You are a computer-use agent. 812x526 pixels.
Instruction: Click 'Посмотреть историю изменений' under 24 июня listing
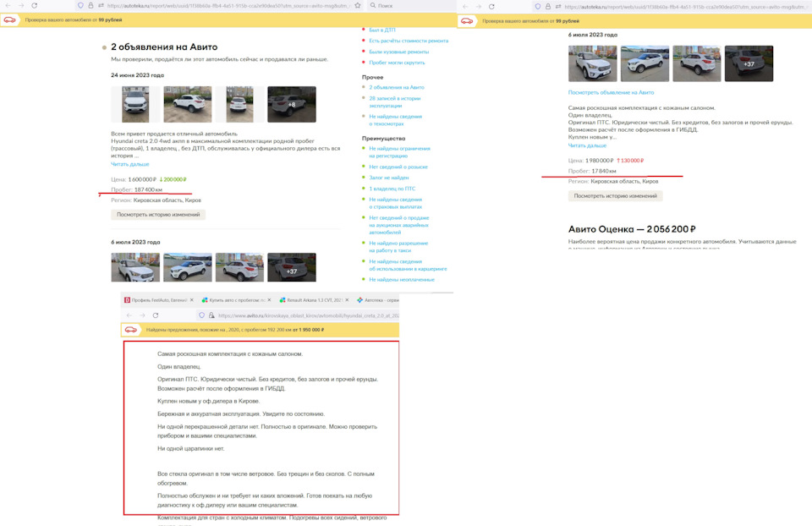158,214
